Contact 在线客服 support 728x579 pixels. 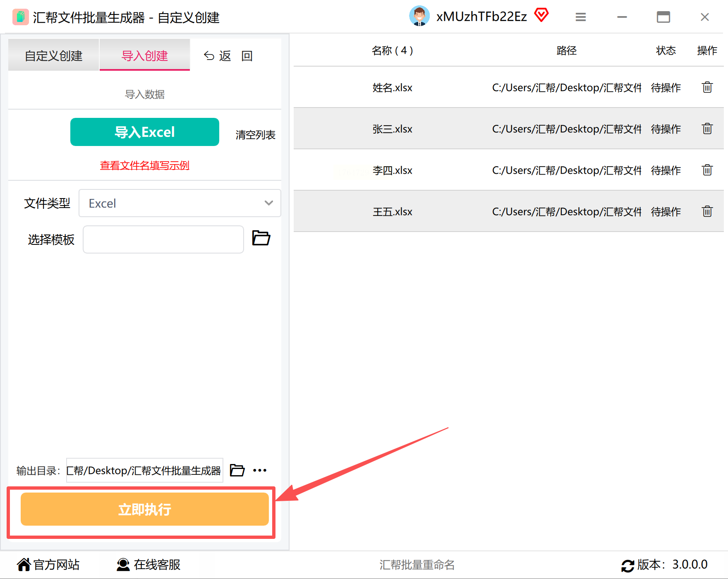(x=148, y=565)
